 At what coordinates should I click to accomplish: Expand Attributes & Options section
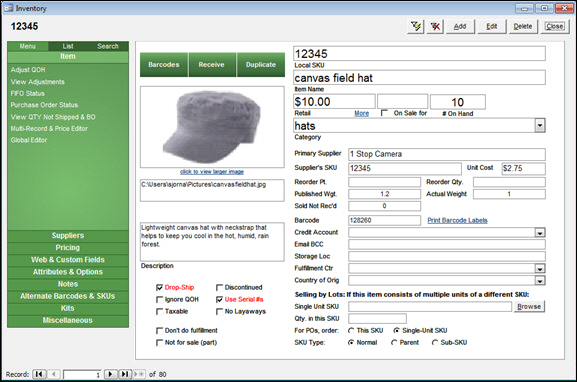68,272
